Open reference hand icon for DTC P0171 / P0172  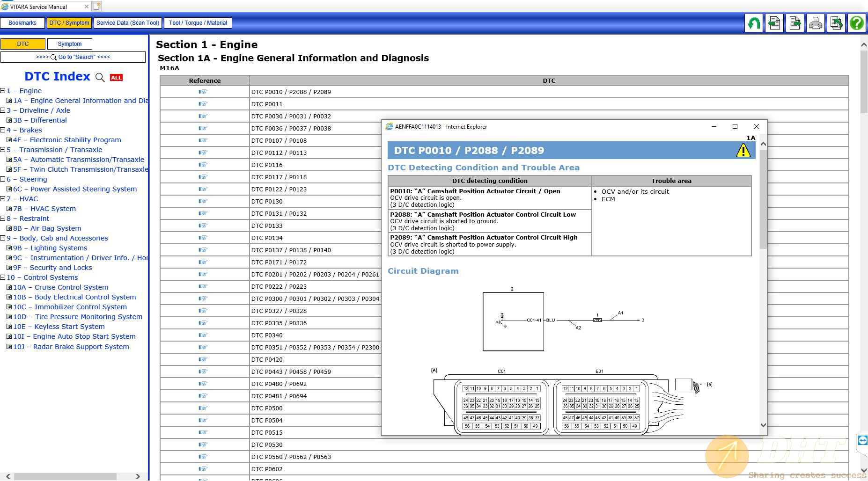tap(203, 262)
